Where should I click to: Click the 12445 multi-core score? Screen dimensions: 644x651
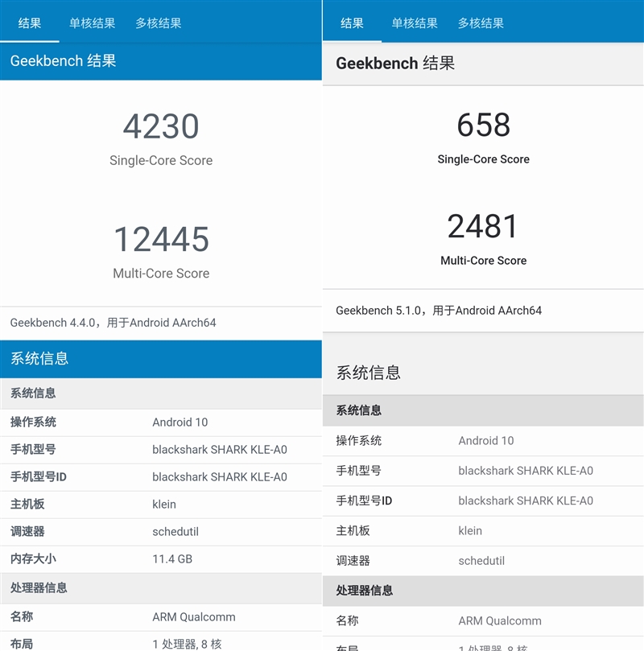coord(161,239)
